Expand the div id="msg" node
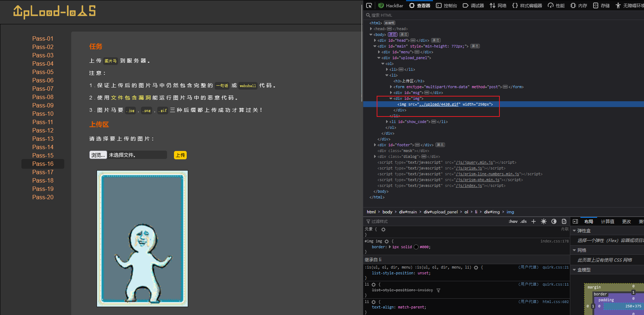The image size is (644, 315). (x=391, y=93)
